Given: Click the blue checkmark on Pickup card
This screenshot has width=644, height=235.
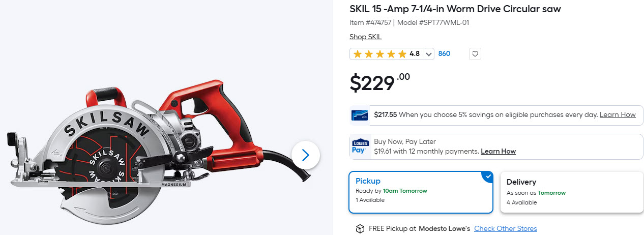Looking at the screenshot, I should pyautogui.click(x=488, y=176).
